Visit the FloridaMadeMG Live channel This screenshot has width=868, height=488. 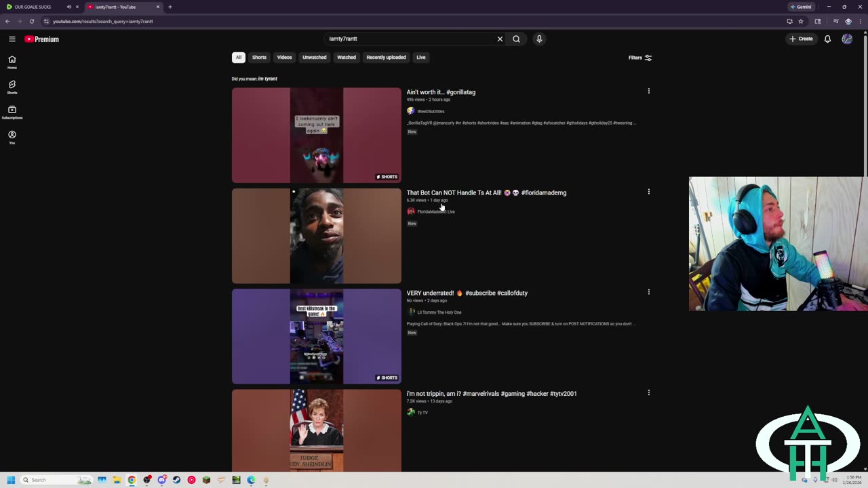coord(436,211)
